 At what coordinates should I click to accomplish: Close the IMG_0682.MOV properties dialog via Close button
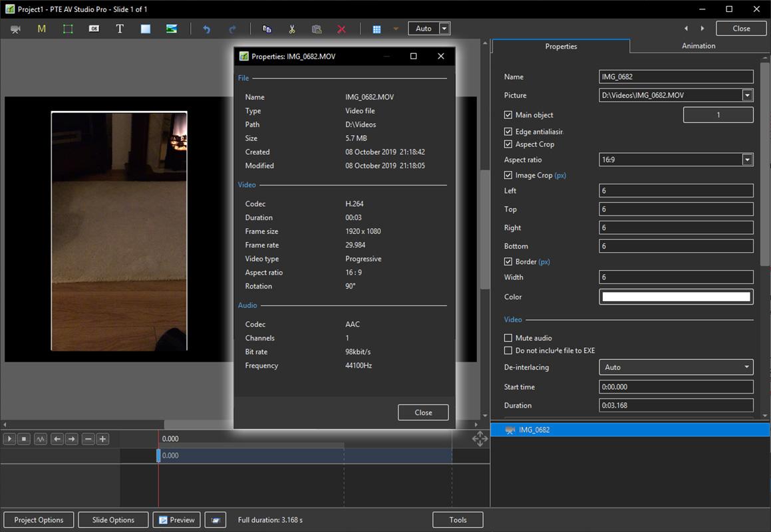pyautogui.click(x=423, y=412)
